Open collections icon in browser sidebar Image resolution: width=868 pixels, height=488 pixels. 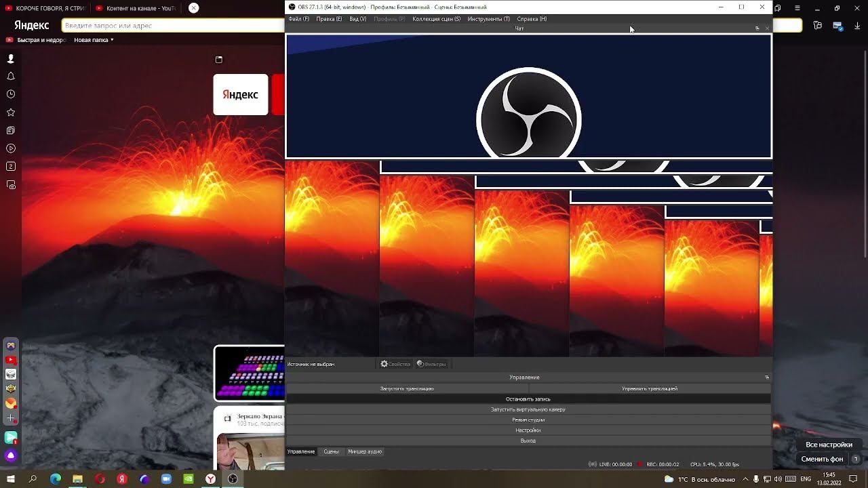[11, 130]
